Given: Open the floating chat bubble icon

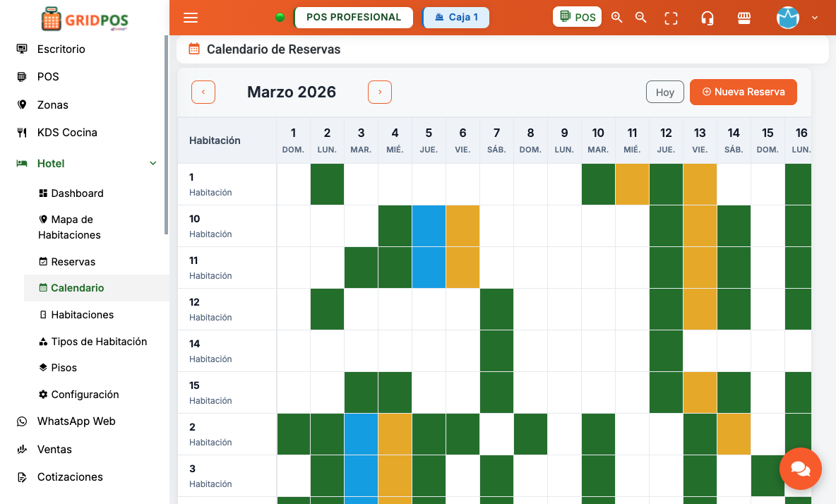Looking at the screenshot, I should click(x=800, y=468).
